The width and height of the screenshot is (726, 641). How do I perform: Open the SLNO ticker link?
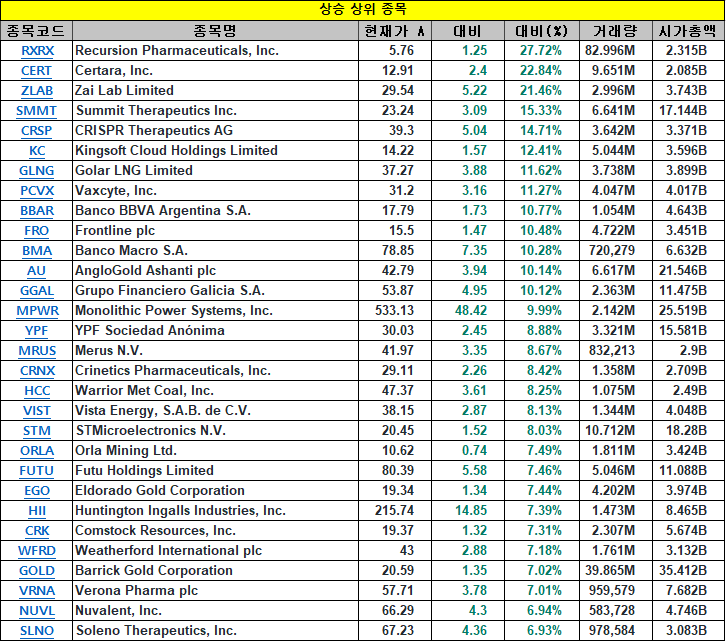pyautogui.click(x=37, y=630)
